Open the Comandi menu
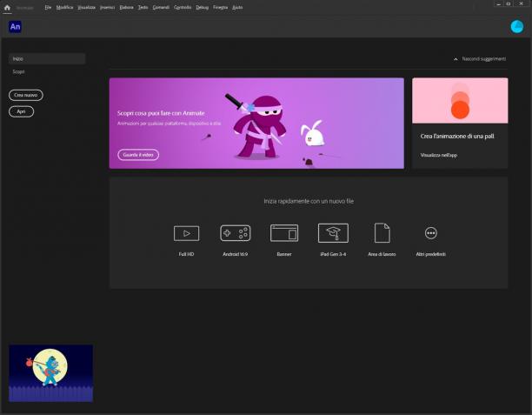 pos(161,7)
